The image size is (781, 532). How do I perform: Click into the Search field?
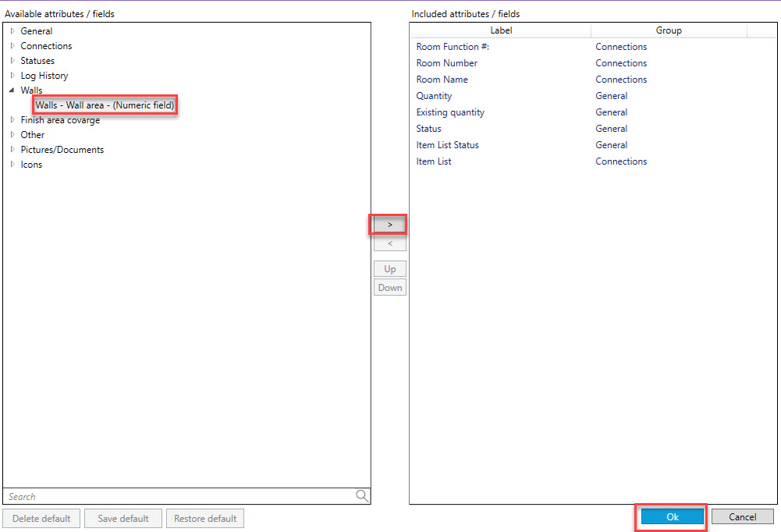point(178,497)
